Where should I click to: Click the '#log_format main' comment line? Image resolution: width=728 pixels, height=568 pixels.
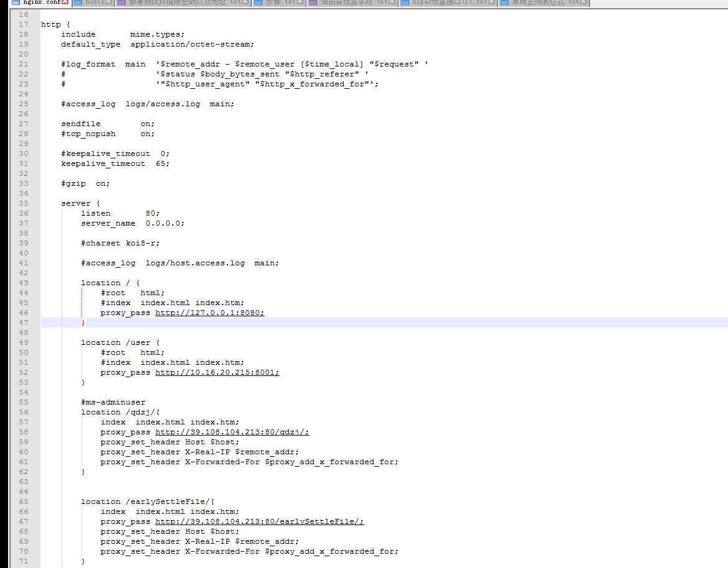pos(244,64)
